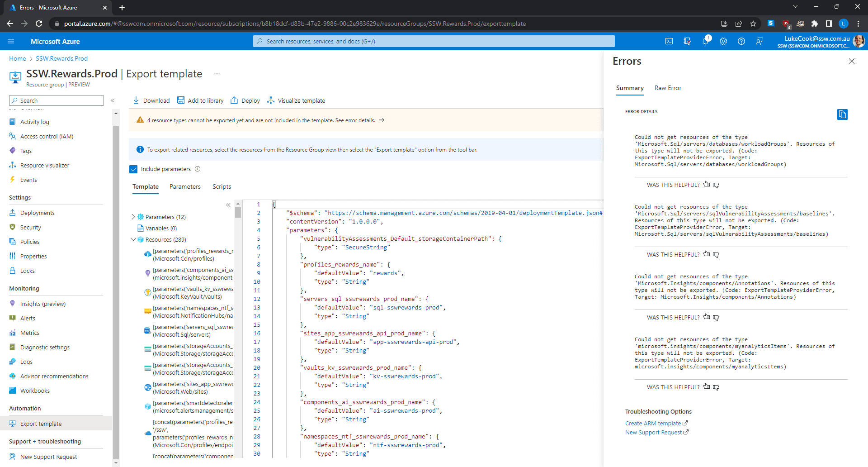
Task: Open Azure Cloud Shell icon
Action: tap(669, 41)
